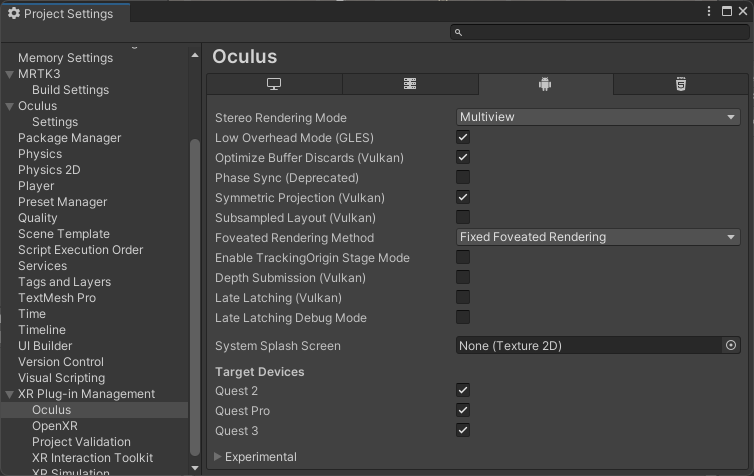The height and width of the screenshot is (476, 754).
Task: Uncheck Quest Pro target device
Action: pyautogui.click(x=463, y=411)
